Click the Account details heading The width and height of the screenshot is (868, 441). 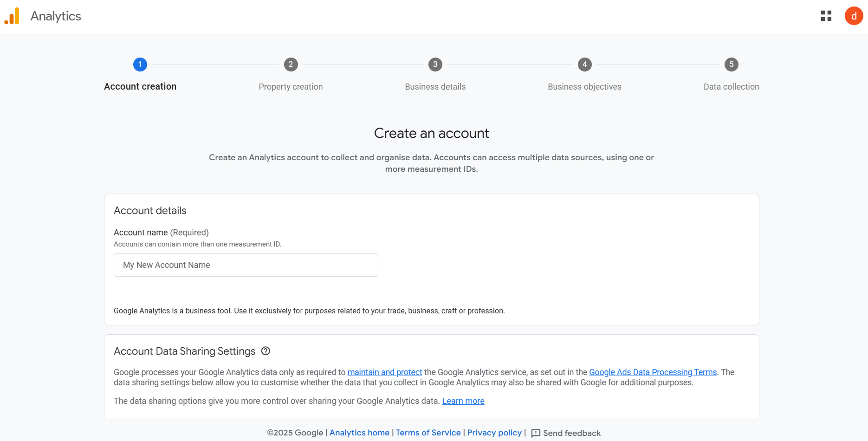pyautogui.click(x=150, y=211)
